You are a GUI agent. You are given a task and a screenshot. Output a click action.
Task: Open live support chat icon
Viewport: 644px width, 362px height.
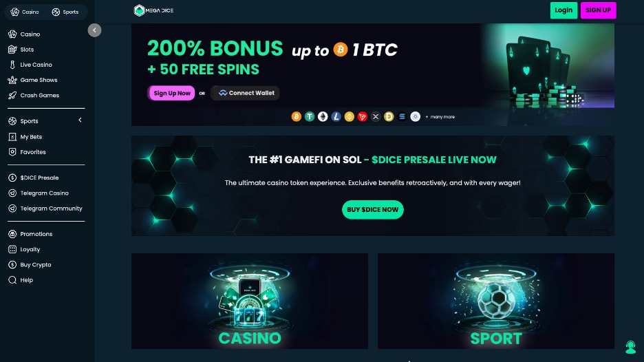click(x=630, y=348)
